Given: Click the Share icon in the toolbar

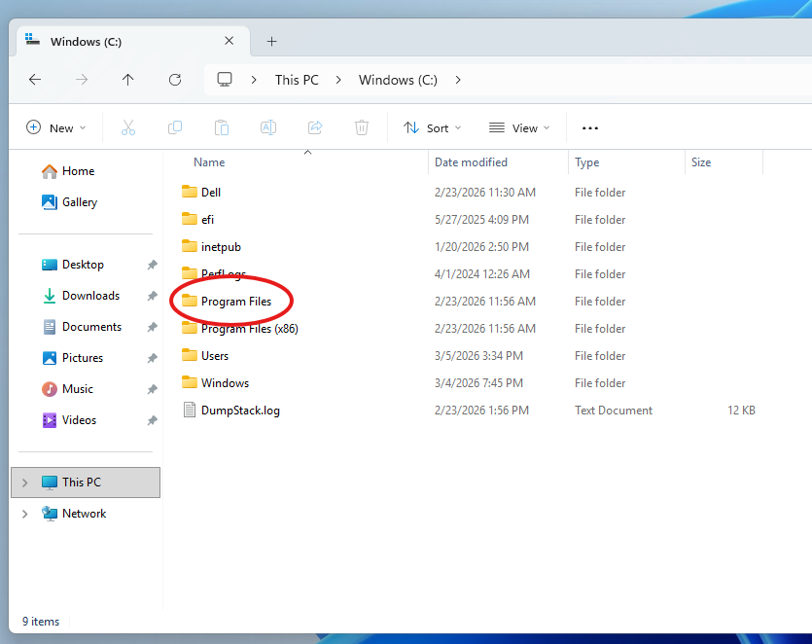Looking at the screenshot, I should tap(314, 126).
